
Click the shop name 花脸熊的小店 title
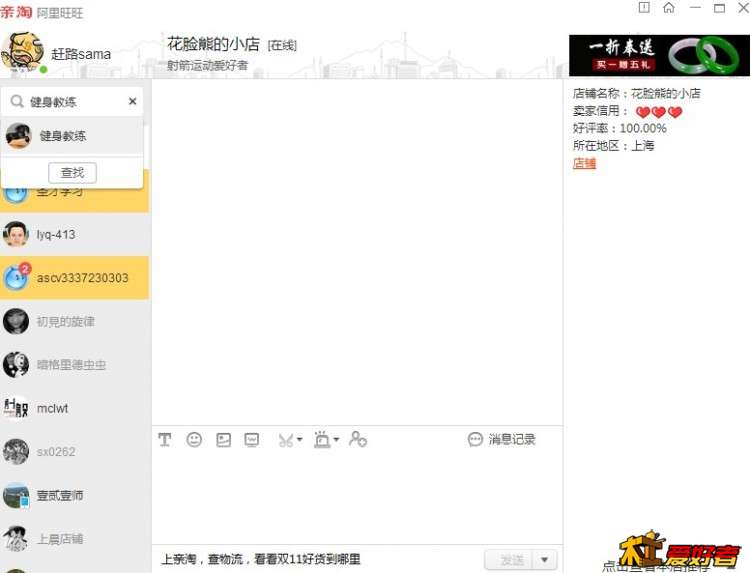tap(213, 44)
